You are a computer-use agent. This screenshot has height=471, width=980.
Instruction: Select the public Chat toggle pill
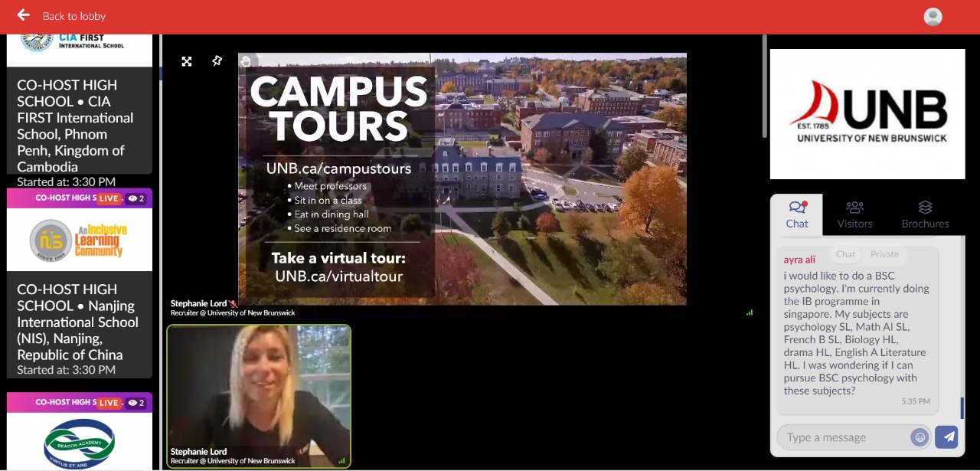[x=846, y=254]
